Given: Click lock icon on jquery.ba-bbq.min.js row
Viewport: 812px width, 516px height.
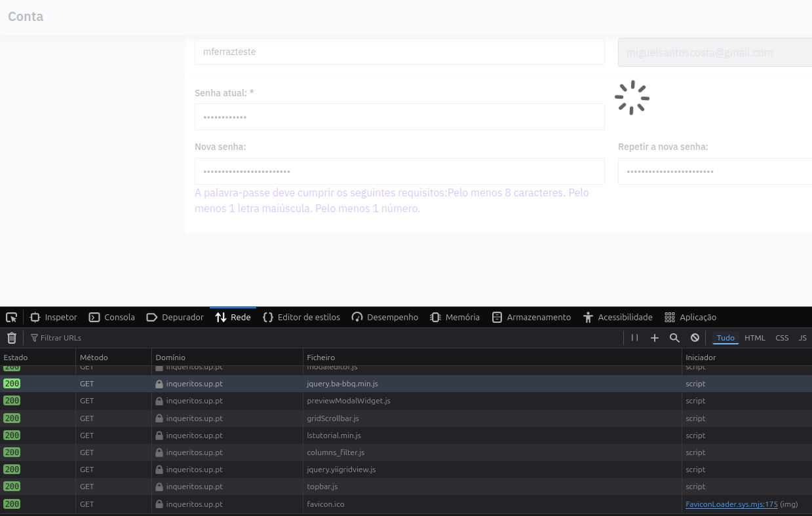Looking at the screenshot, I should click(159, 384).
